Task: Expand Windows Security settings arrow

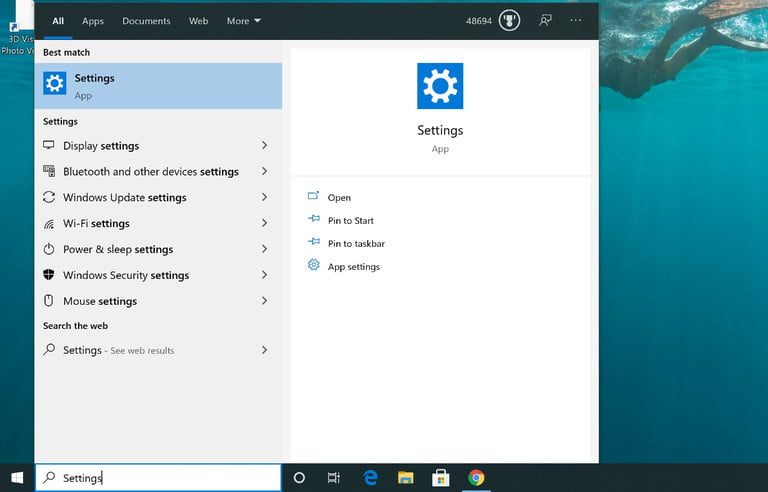Action: click(264, 275)
